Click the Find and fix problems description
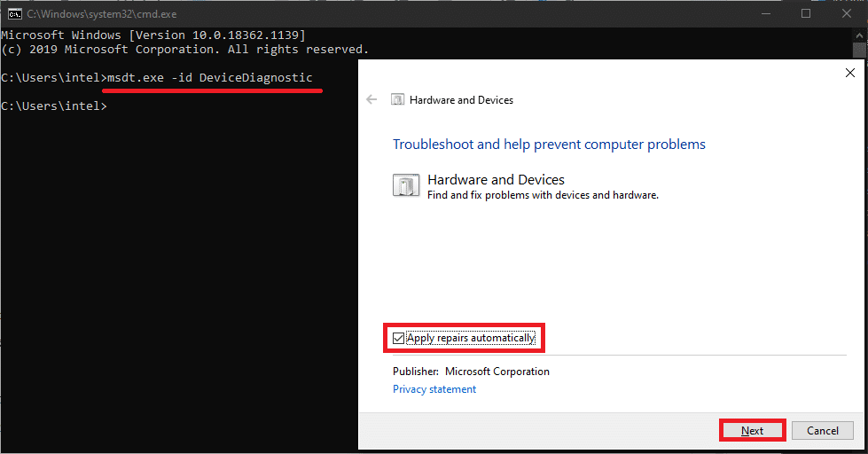The height and width of the screenshot is (454, 868). click(x=543, y=195)
